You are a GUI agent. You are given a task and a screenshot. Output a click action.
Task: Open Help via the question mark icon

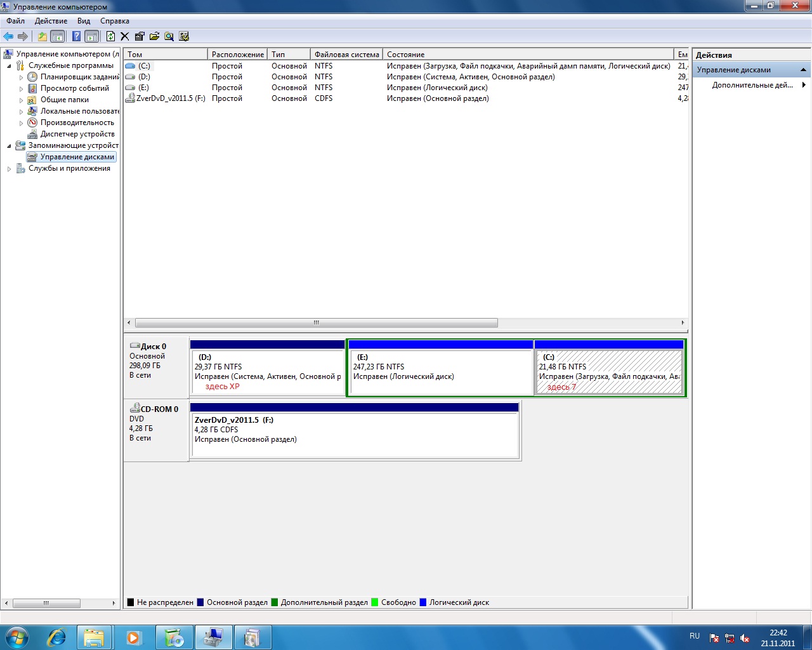pyautogui.click(x=76, y=36)
